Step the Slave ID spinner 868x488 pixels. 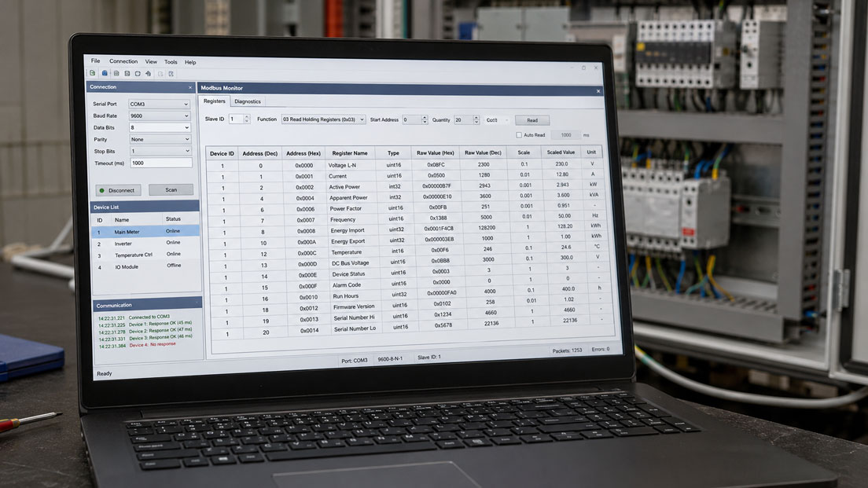pyautogui.click(x=247, y=119)
